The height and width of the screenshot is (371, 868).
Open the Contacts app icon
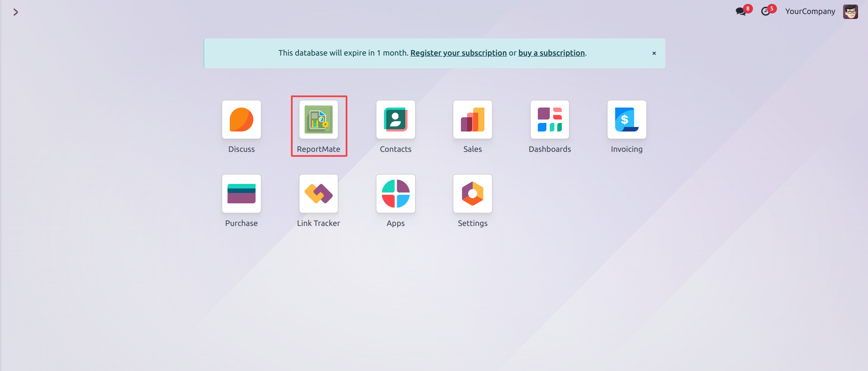click(x=395, y=120)
